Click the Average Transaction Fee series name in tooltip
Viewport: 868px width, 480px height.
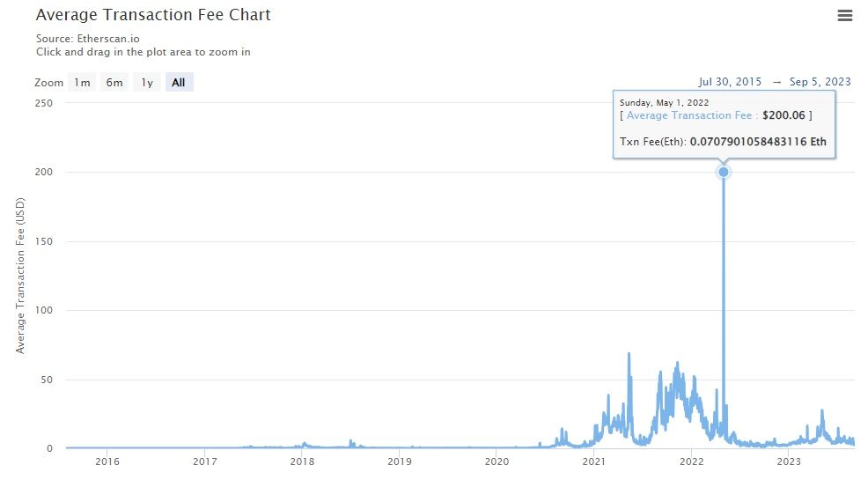click(688, 115)
